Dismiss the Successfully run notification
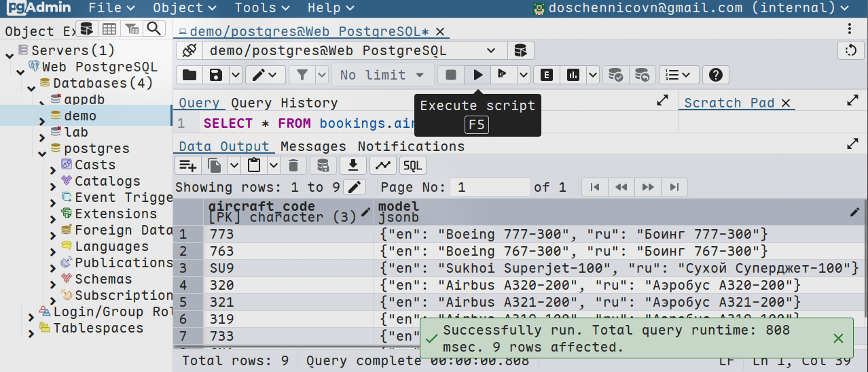 838,338
